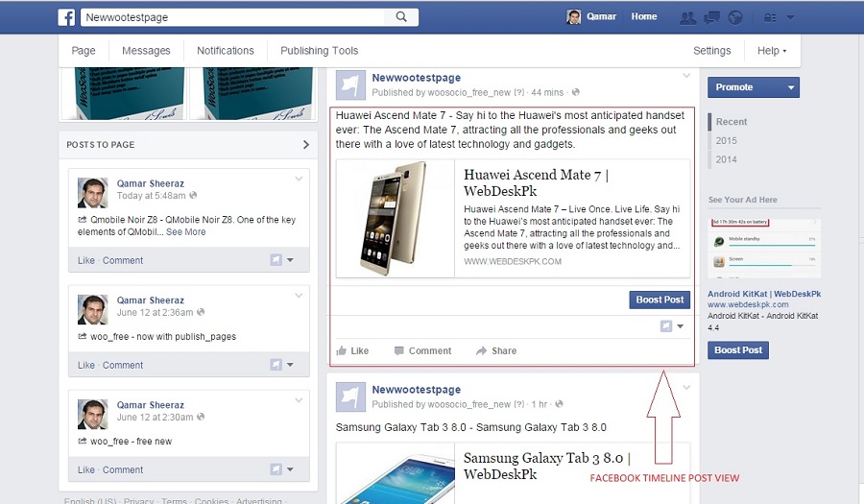Image resolution: width=864 pixels, height=504 pixels.
Task: Open options chevron on publish_pages post
Action: point(299,296)
